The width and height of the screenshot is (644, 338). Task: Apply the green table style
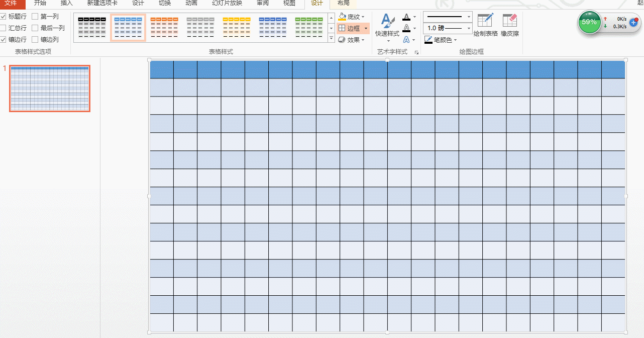pyautogui.click(x=309, y=28)
